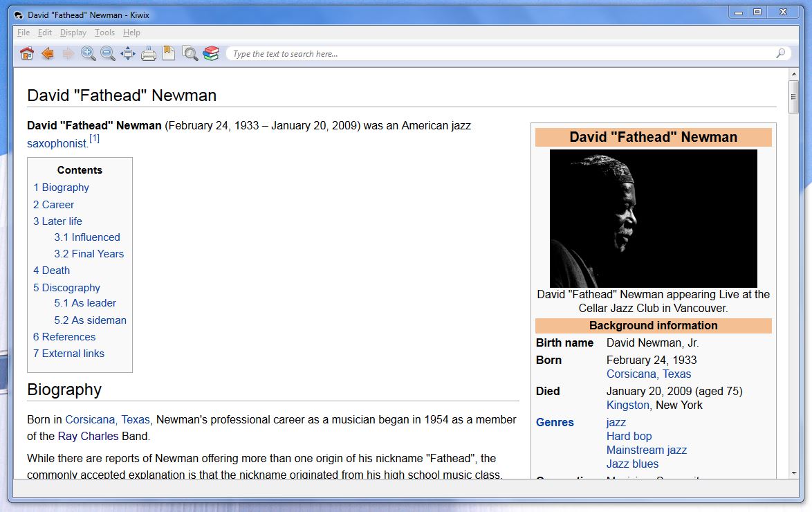Click the 'Biography' section heading
The height and width of the screenshot is (512, 812).
tap(64, 390)
